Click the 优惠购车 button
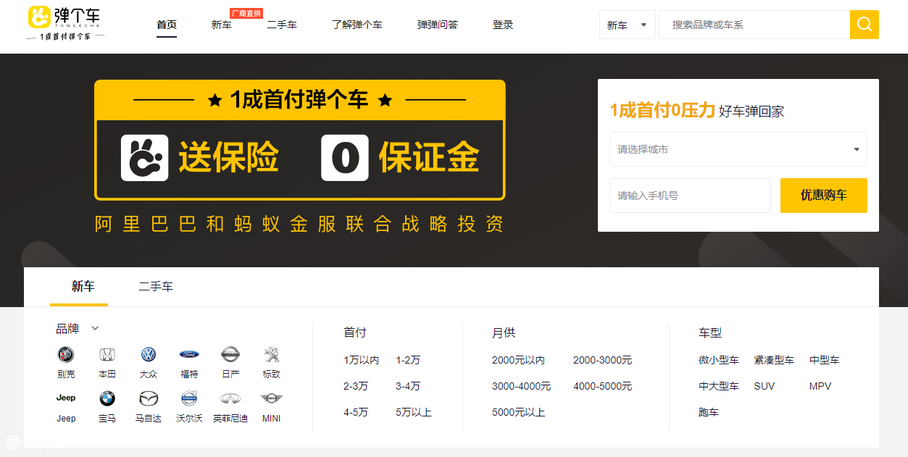908x457 pixels. tap(823, 196)
